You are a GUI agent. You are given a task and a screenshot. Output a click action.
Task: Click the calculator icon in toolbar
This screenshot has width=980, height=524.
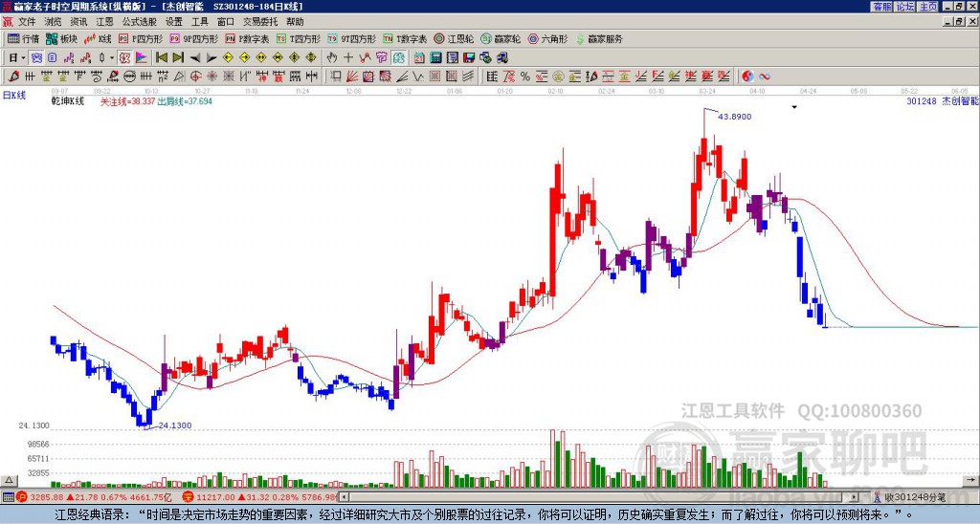click(x=435, y=58)
